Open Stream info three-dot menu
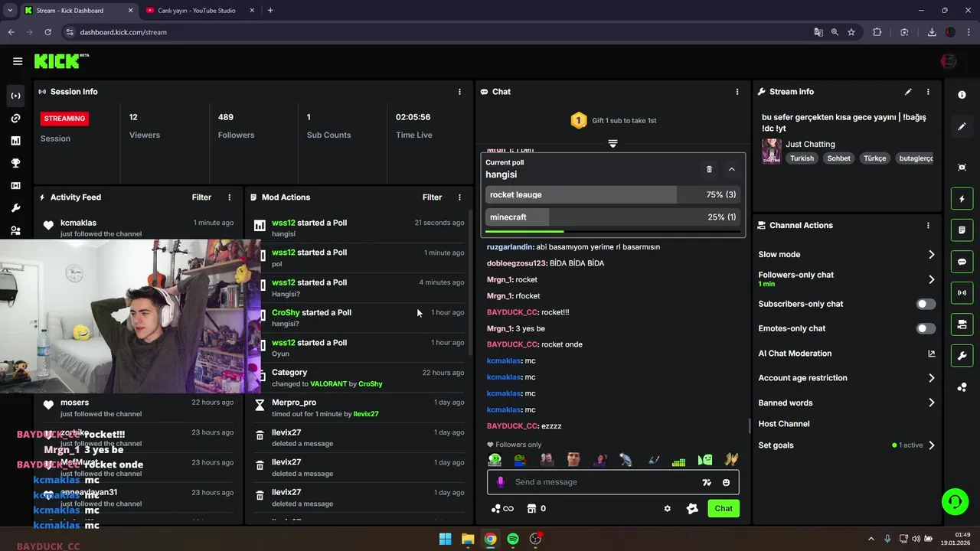The width and height of the screenshot is (980, 551). click(928, 92)
